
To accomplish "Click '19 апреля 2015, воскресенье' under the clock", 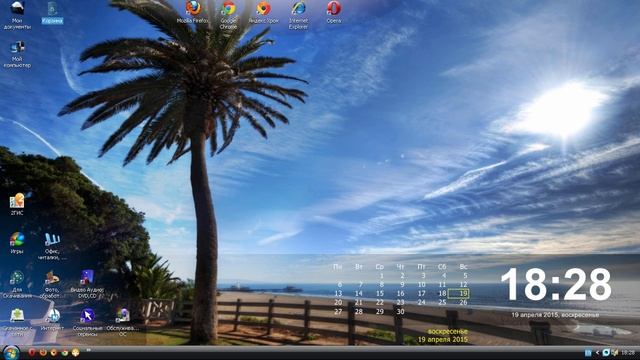I will pyautogui.click(x=555, y=315).
